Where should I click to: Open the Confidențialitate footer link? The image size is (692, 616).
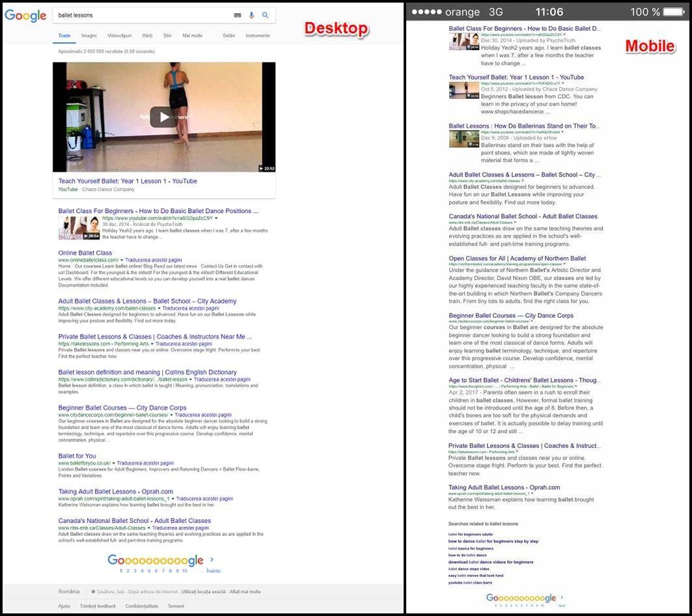pos(142,606)
